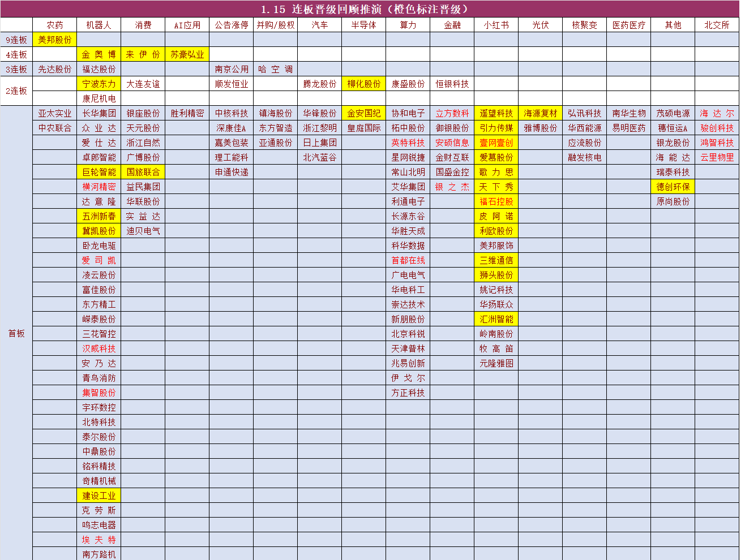
Task: Click the cell 茂硕电源
Action: pyautogui.click(x=673, y=113)
